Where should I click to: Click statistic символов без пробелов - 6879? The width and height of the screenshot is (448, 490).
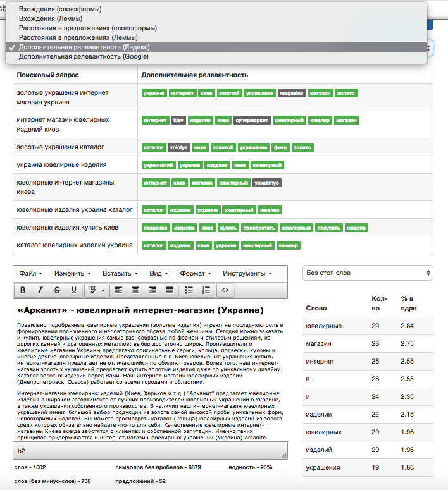[x=158, y=467]
